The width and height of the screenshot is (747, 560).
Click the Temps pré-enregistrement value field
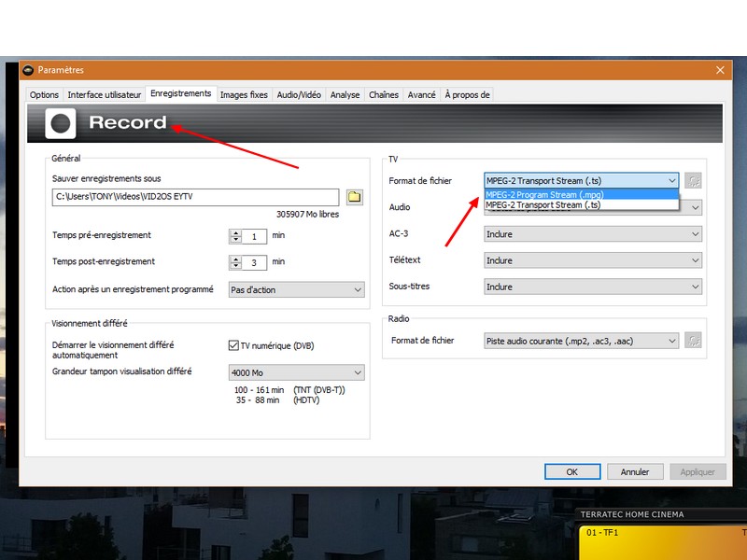tap(254, 236)
